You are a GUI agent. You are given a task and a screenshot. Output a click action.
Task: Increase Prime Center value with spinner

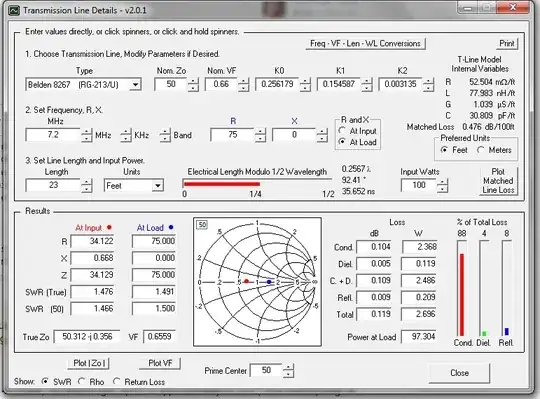click(288, 367)
